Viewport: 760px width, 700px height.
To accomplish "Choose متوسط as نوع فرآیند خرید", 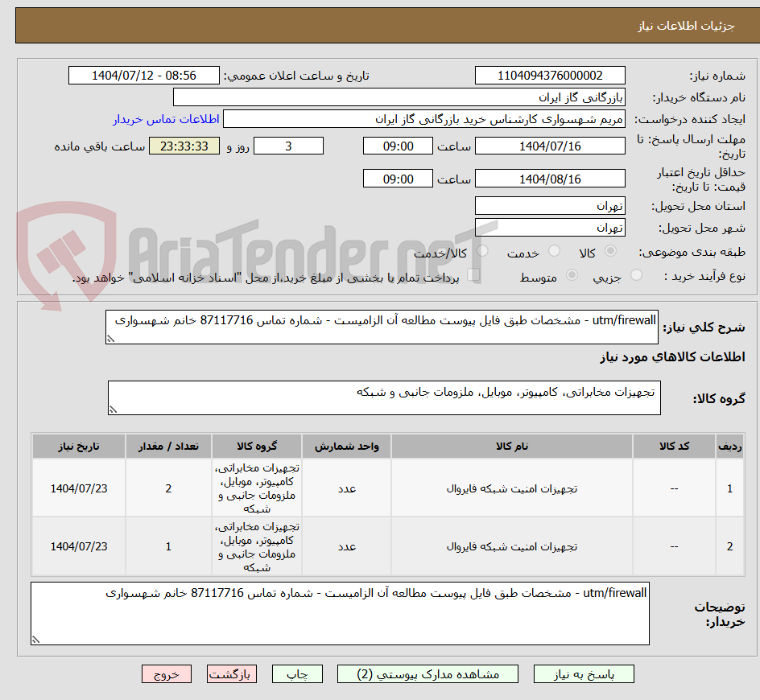I will coord(572,274).
